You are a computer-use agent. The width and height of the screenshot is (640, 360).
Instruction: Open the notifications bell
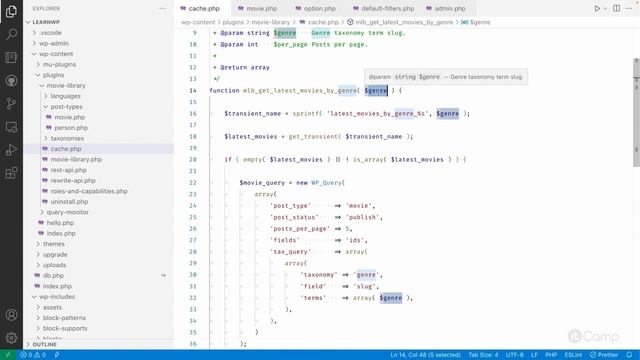click(x=629, y=355)
